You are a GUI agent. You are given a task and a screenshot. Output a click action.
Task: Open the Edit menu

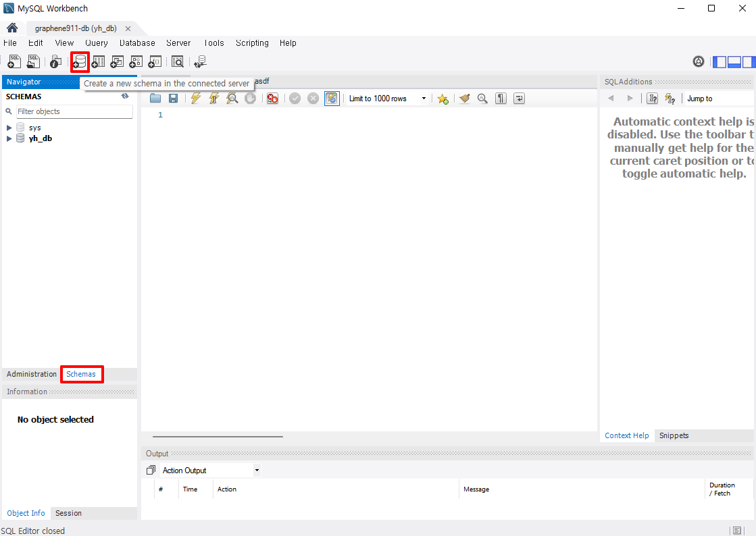[35, 43]
